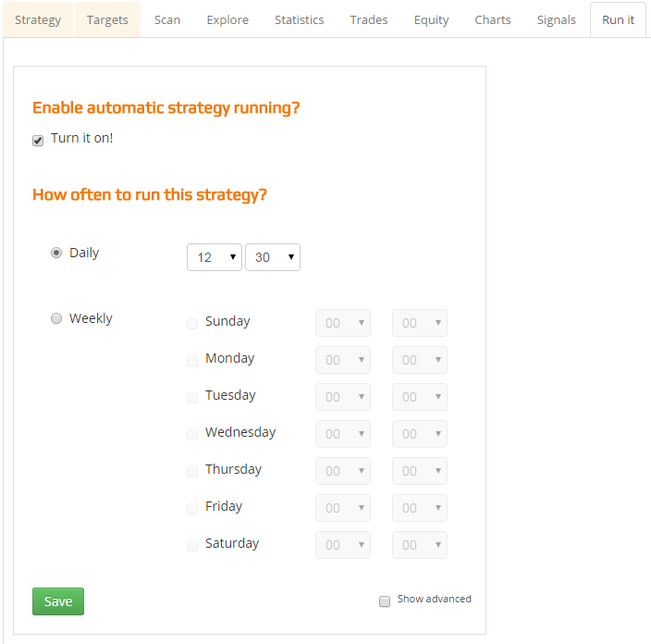Image resolution: width=651 pixels, height=644 pixels.
Task: Open the Strategy tab
Action: tap(38, 19)
